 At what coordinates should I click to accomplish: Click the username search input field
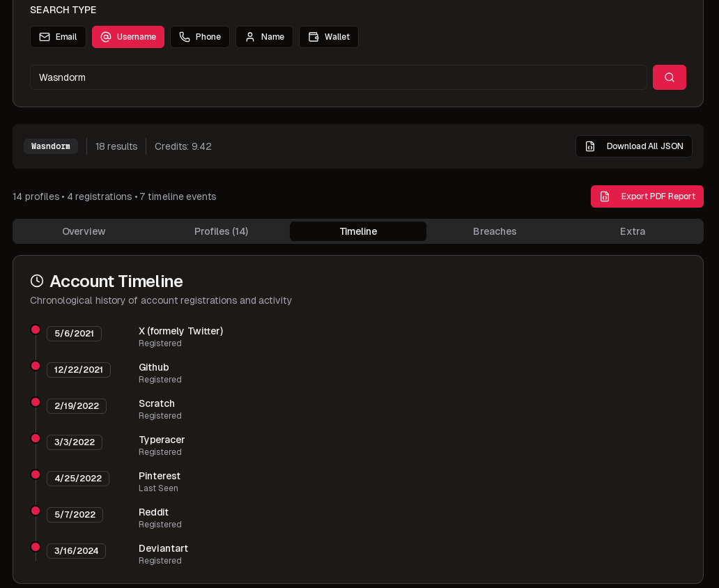338,77
